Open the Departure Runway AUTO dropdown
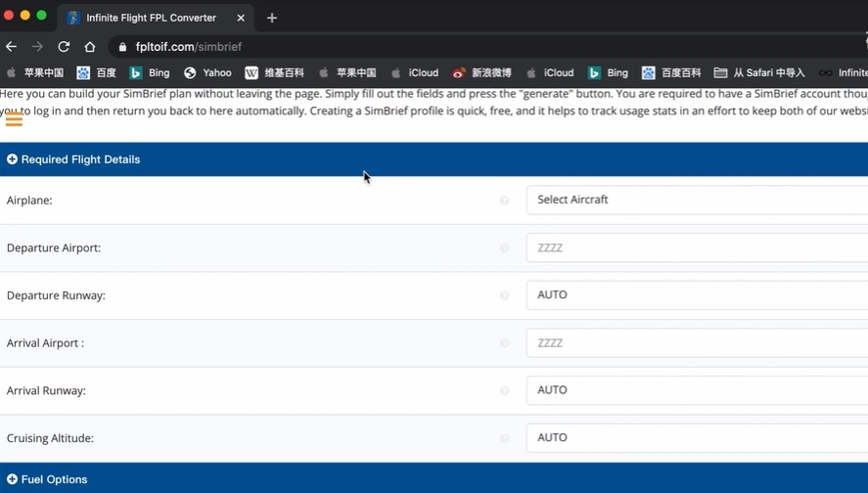Viewport: 868px width, 493px height. 696,294
